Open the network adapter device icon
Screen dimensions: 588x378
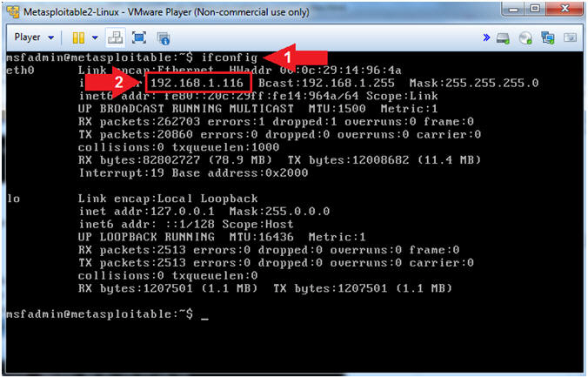[x=548, y=37]
